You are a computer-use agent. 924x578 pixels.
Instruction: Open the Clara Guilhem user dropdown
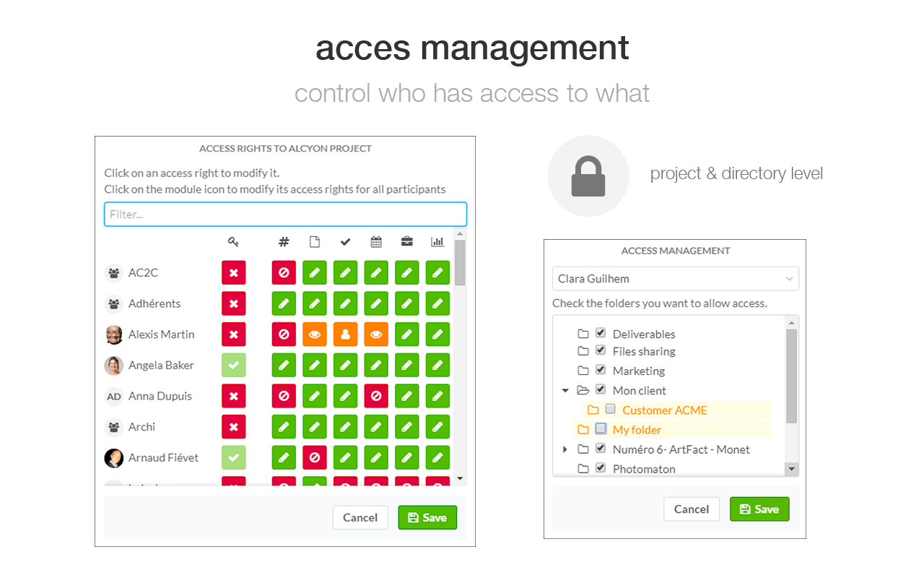[675, 279]
